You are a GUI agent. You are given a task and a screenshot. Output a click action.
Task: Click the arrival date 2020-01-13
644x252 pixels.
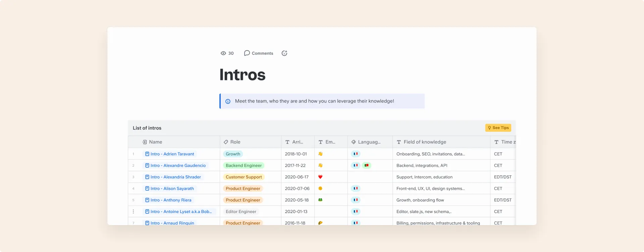tap(296, 212)
